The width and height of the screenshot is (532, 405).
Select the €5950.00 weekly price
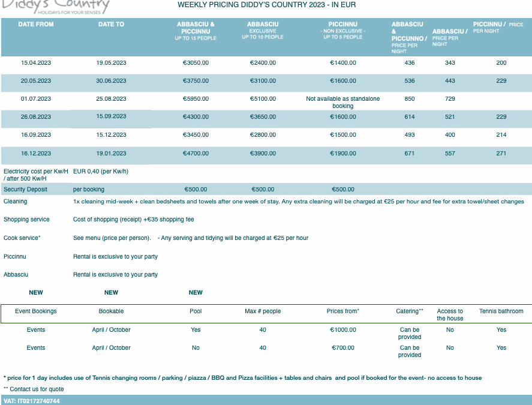click(x=196, y=99)
